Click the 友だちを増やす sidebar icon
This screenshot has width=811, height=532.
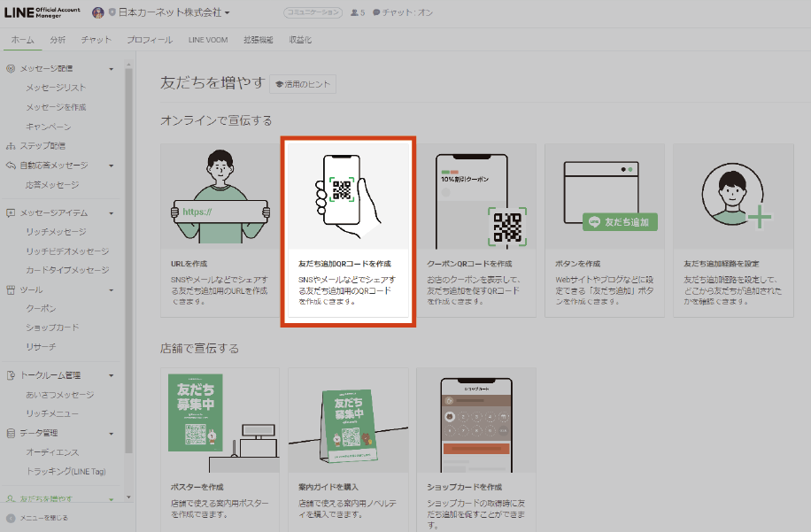pyautogui.click(x=11, y=499)
